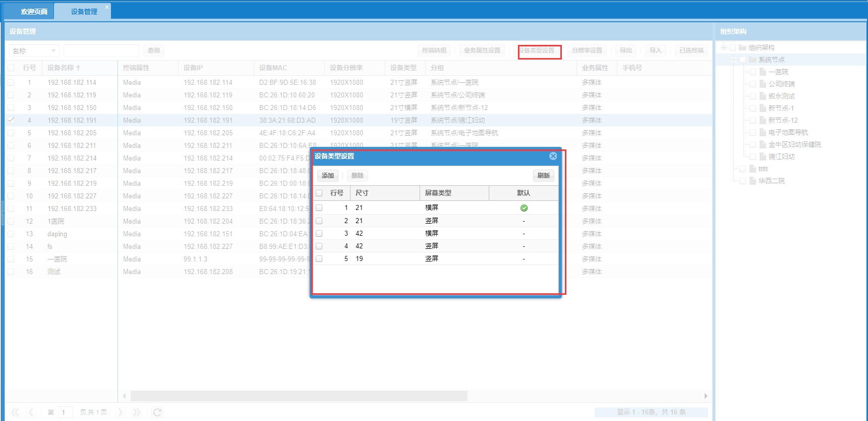Click the 默认 column header in dialog
The width and height of the screenshot is (868, 421).
(524, 193)
